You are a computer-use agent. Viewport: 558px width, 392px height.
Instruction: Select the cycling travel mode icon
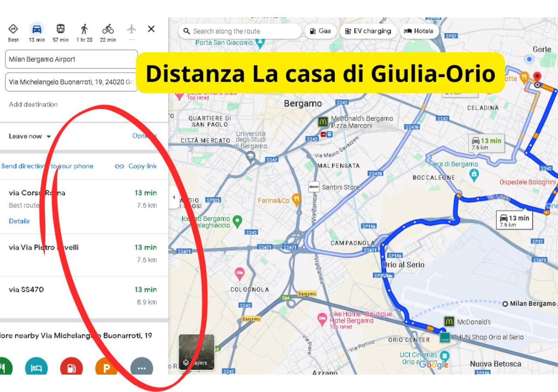tap(108, 29)
